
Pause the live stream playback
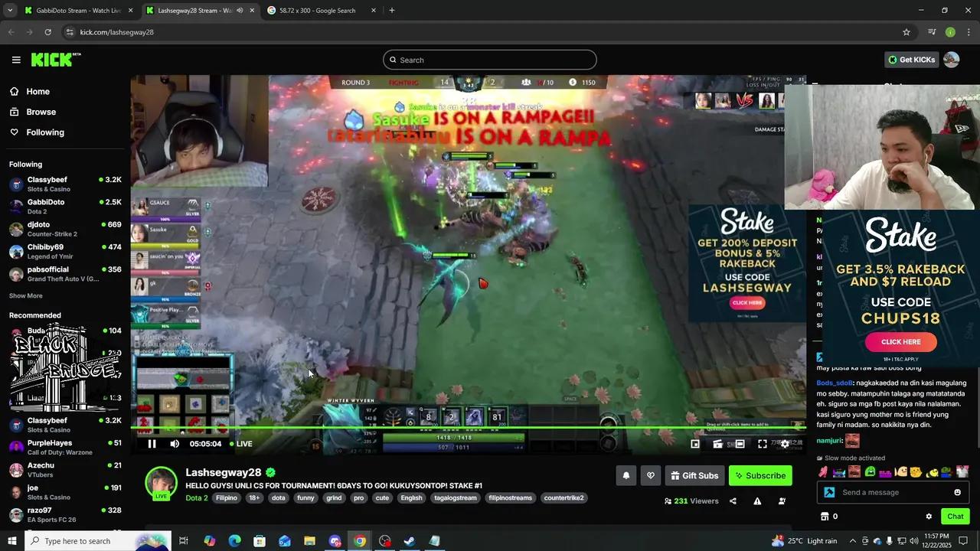click(152, 444)
